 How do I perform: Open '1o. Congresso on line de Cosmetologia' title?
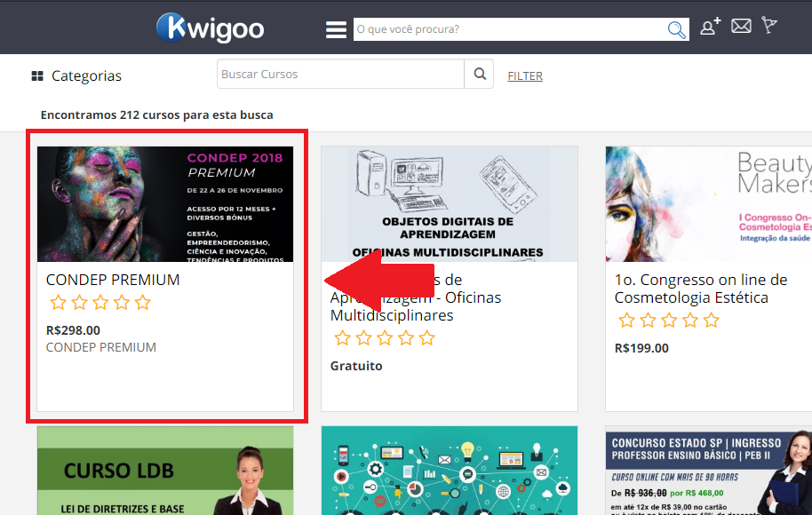coord(701,289)
